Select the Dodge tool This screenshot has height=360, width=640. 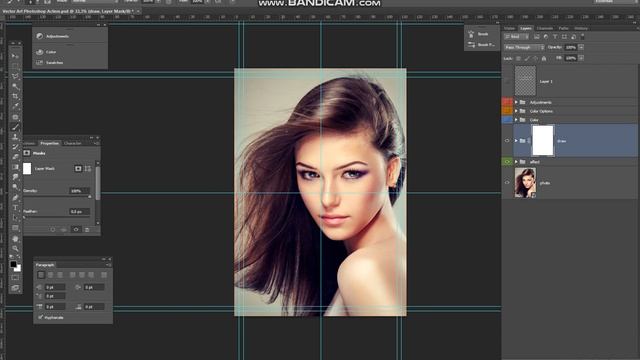(x=15, y=187)
